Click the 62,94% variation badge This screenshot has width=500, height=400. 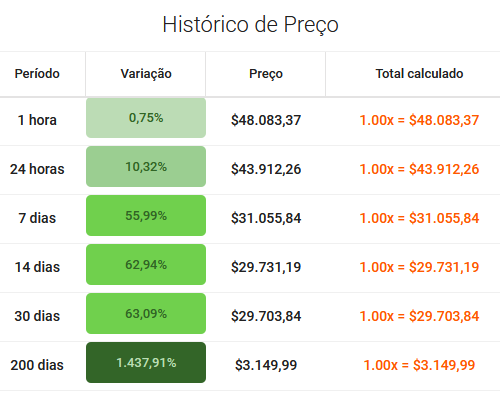pos(146,265)
